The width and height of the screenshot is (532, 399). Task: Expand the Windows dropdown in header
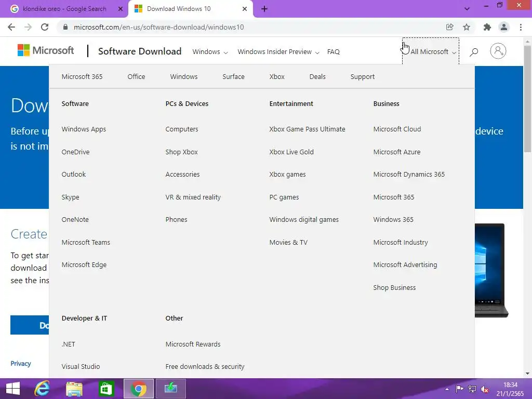tap(210, 52)
